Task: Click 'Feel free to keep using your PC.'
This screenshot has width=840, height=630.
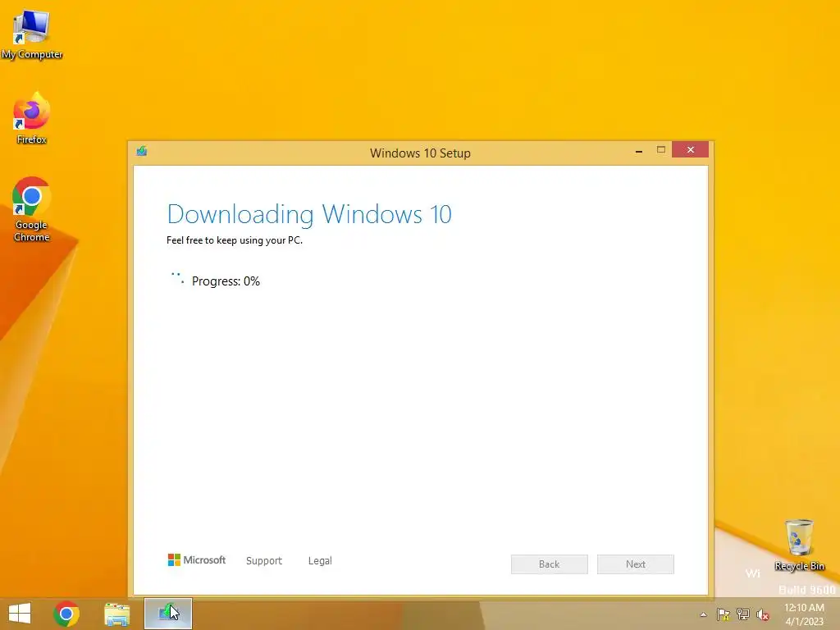Action: pos(235,240)
